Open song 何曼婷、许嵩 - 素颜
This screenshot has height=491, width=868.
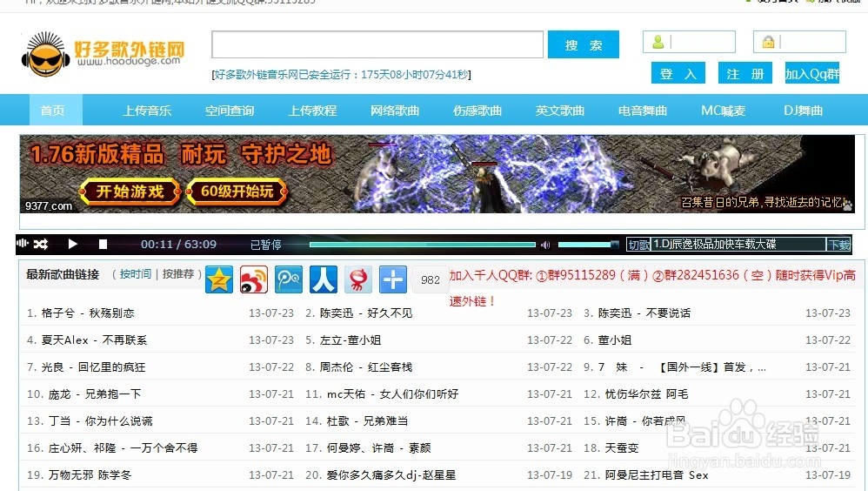[x=378, y=448]
